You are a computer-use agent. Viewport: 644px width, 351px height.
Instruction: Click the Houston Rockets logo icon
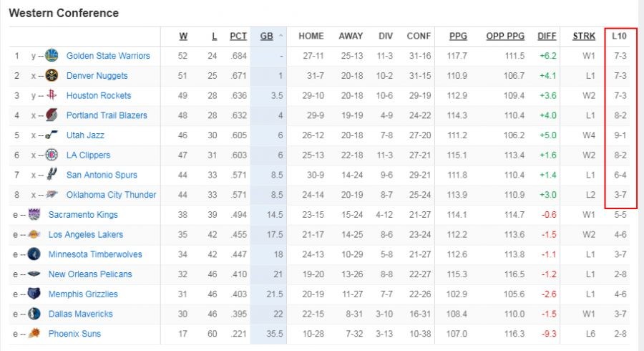(51, 95)
